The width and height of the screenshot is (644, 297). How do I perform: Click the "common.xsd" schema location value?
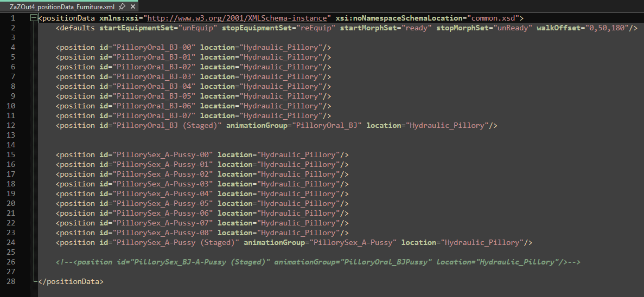pyautogui.click(x=493, y=18)
